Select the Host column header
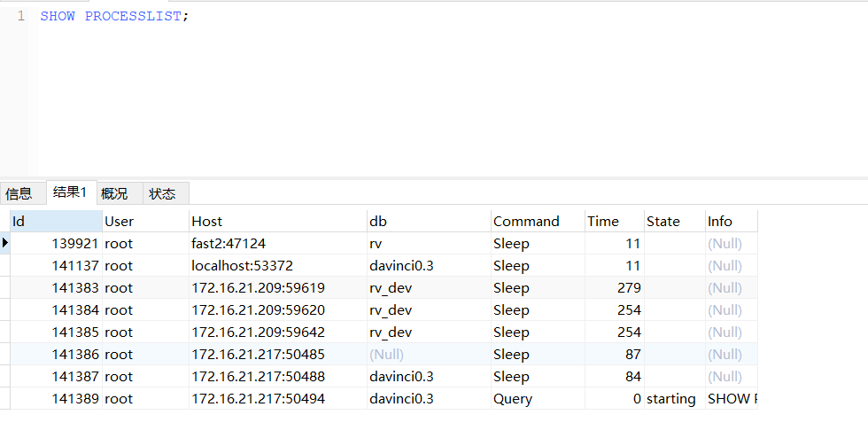Image resolution: width=868 pixels, height=446 pixels. [276, 221]
